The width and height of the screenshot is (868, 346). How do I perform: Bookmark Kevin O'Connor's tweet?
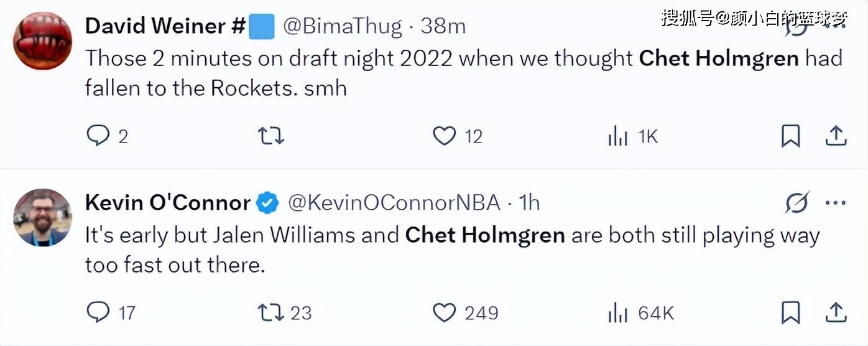point(790,312)
